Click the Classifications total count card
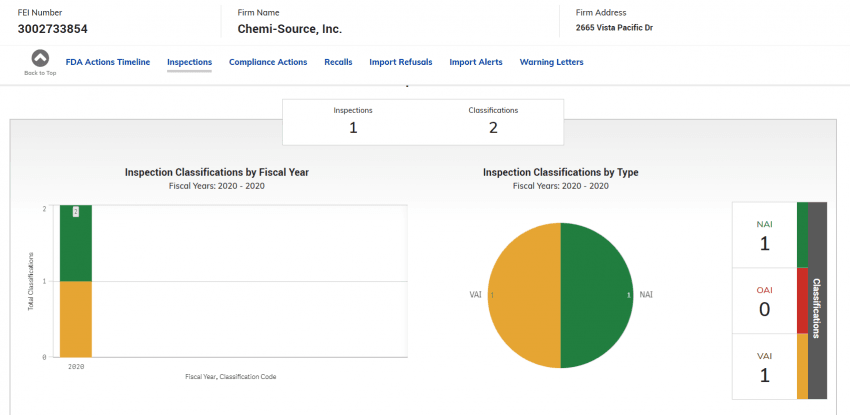The height and width of the screenshot is (415, 850). pos(493,120)
